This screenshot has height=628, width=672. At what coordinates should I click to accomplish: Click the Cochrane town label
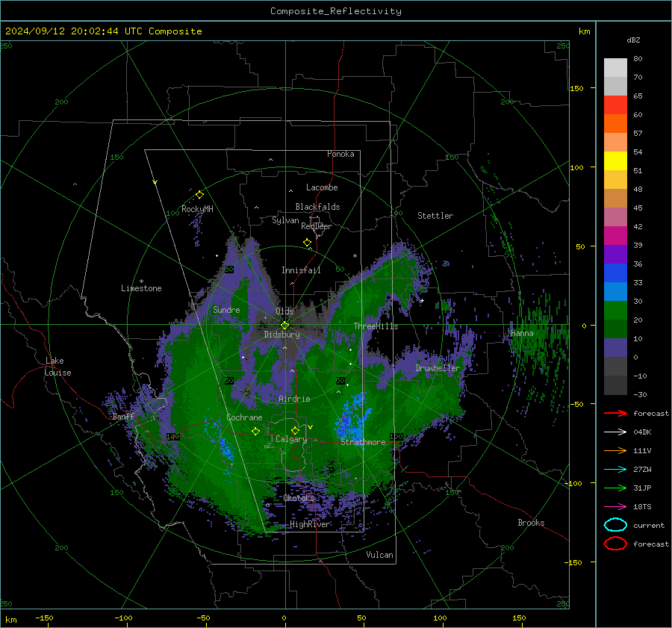point(244,417)
